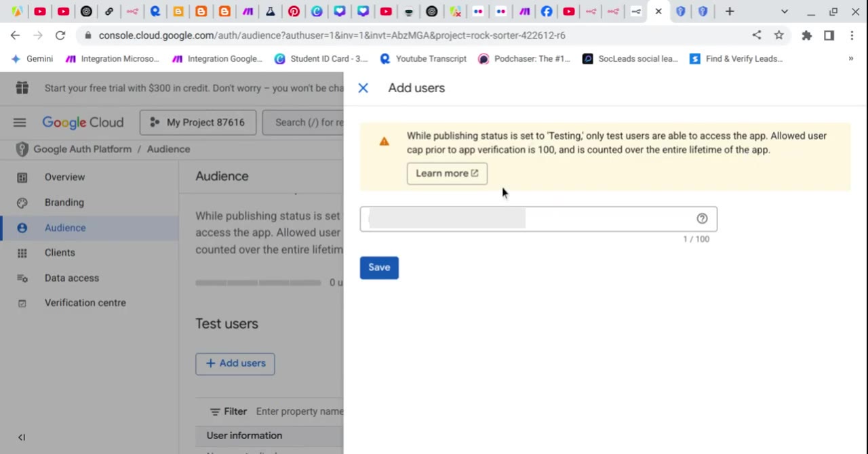
Task: Open the My Project 87616 selector
Action: tap(197, 123)
